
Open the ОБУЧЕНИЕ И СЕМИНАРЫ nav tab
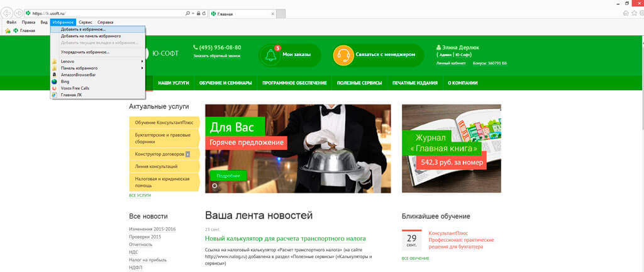coord(226,83)
